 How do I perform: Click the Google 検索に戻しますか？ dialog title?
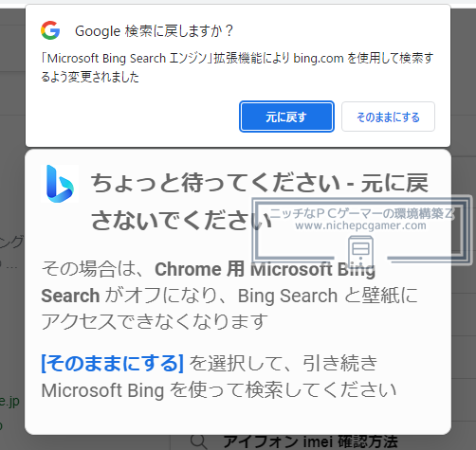154,31
